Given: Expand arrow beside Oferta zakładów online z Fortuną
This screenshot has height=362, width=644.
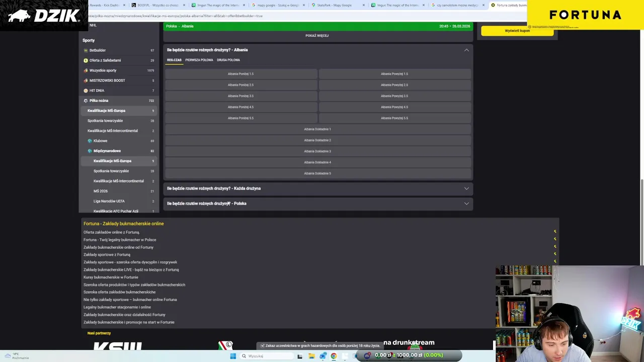Looking at the screenshot, I should point(555,232).
